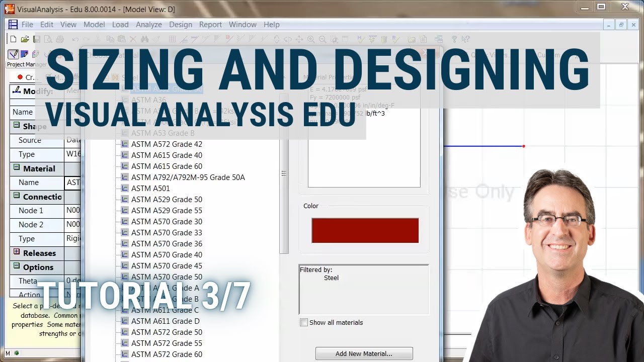Select ASTM A792/A792M-95 Grade 50A

188,177
